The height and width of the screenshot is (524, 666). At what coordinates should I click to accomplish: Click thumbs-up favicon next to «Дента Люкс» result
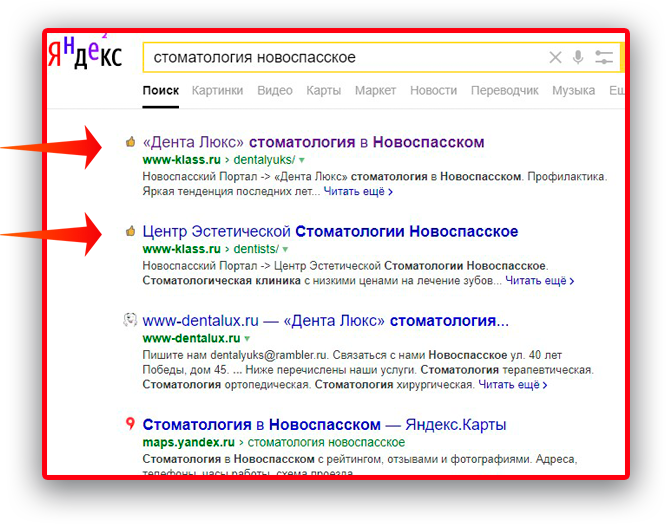coord(130,142)
